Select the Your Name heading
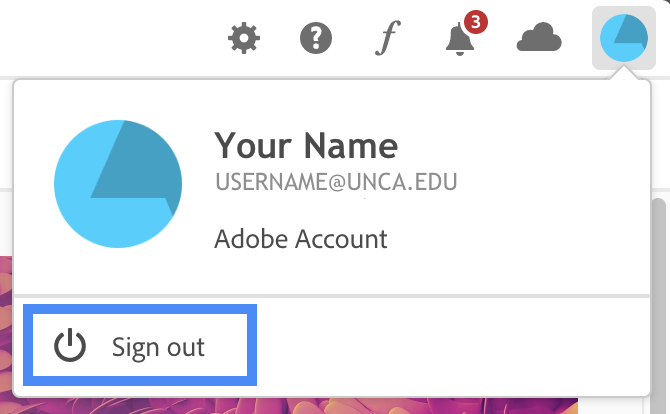Screen dimensions: 670x414 [x=306, y=147]
